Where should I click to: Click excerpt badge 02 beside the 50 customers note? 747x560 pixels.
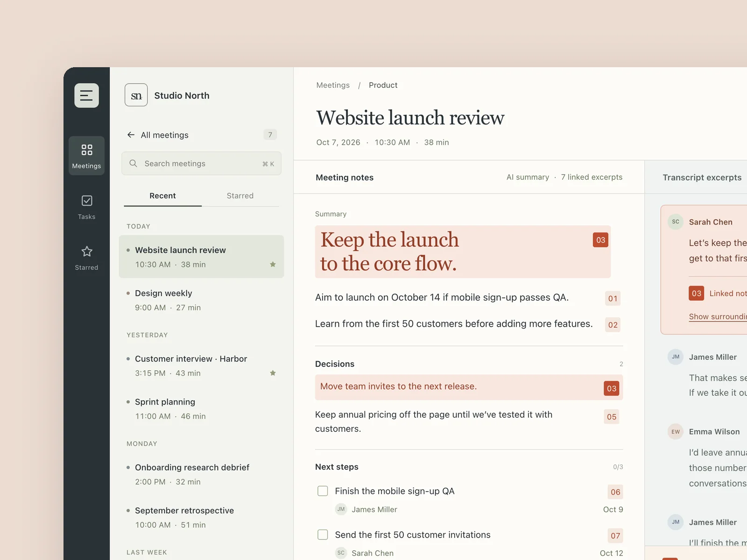coord(613,325)
